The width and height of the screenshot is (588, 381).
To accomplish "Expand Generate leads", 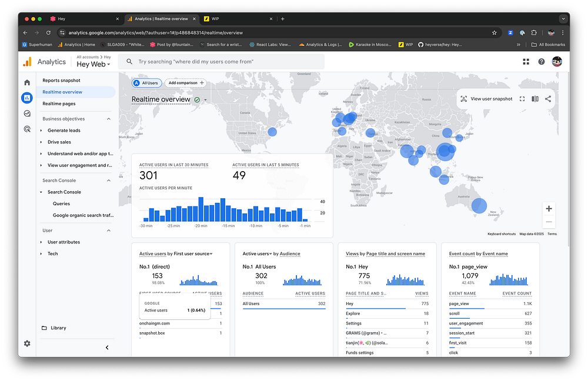I will point(41,131).
